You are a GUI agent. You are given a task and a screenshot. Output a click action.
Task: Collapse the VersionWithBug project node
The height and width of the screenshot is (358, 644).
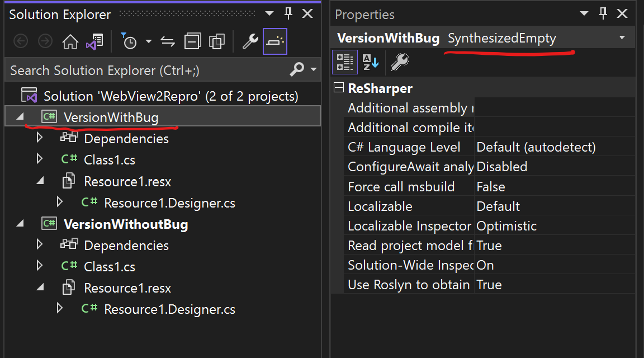pyautogui.click(x=20, y=117)
